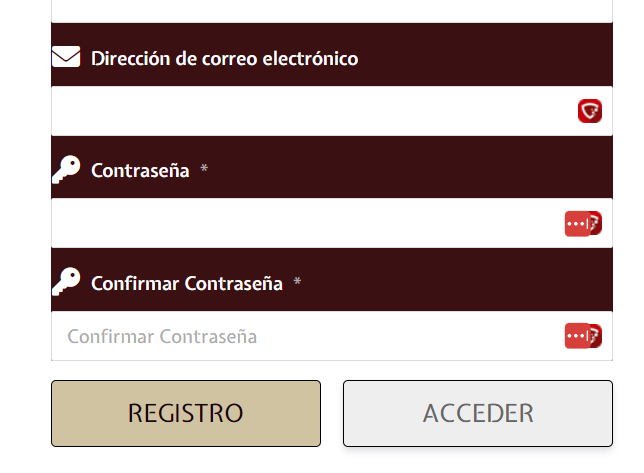
Task: Click the red shield icon in the email field
Action: click(590, 111)
